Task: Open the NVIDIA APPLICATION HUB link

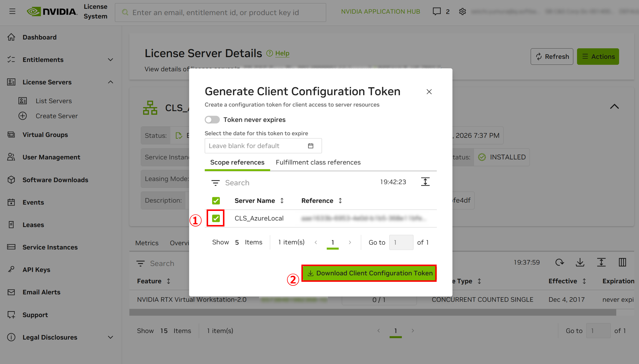Action: 380,11
